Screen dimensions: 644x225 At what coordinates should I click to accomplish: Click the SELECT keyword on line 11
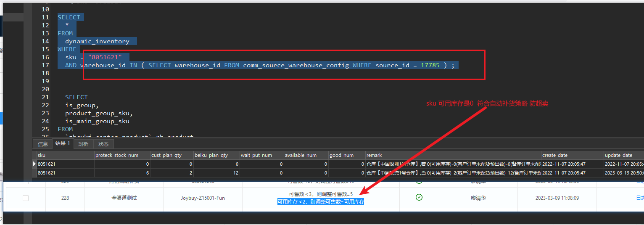pos(69,17)
